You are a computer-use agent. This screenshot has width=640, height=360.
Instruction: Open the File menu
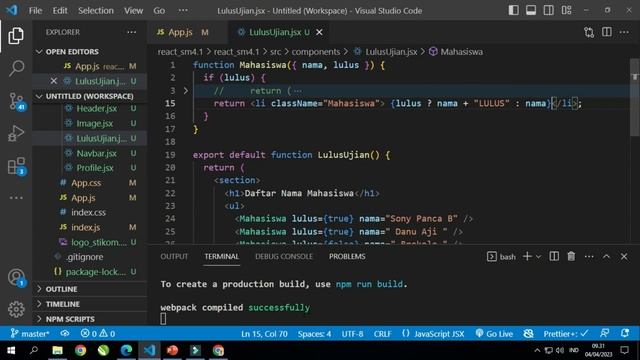click(36, 11)
